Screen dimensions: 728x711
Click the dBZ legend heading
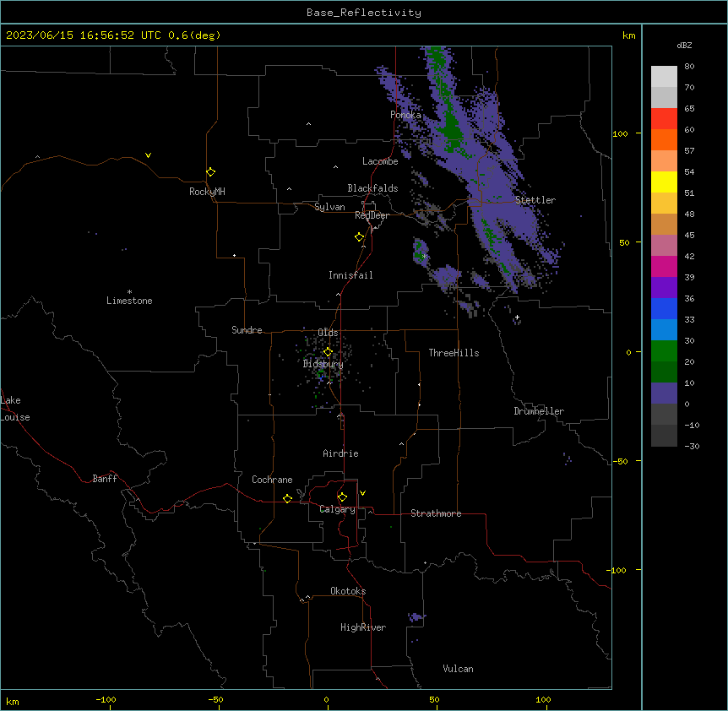tap(684, 45)
